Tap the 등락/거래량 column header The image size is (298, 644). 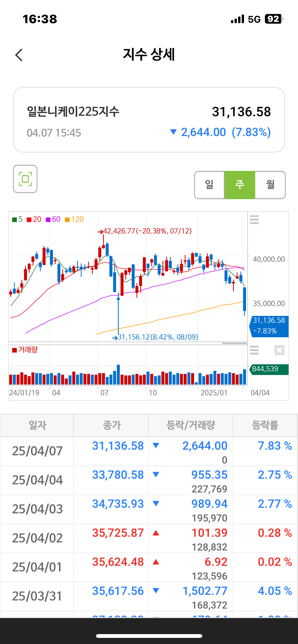[191, 425]
